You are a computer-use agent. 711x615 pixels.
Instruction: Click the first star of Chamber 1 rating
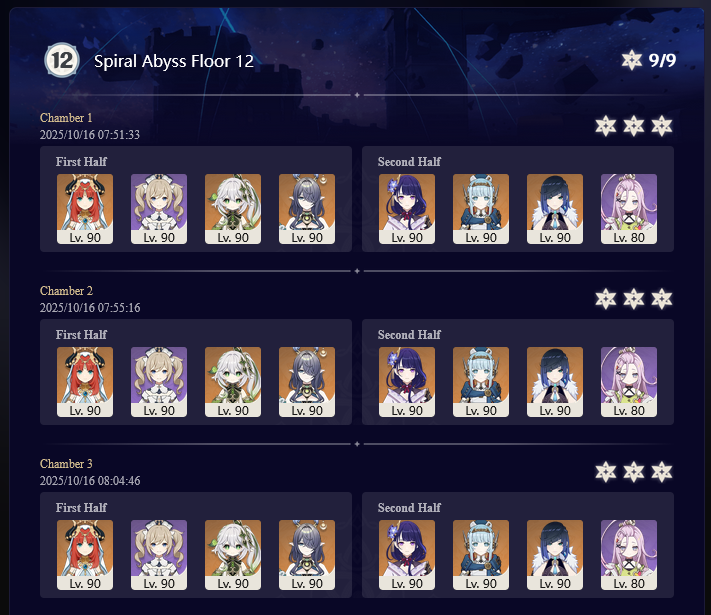(x=606, y=126)
